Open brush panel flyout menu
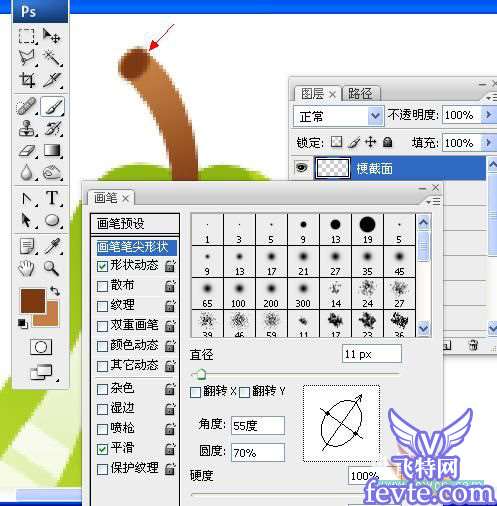Screen dimensions: 497x506 (434, 201)
